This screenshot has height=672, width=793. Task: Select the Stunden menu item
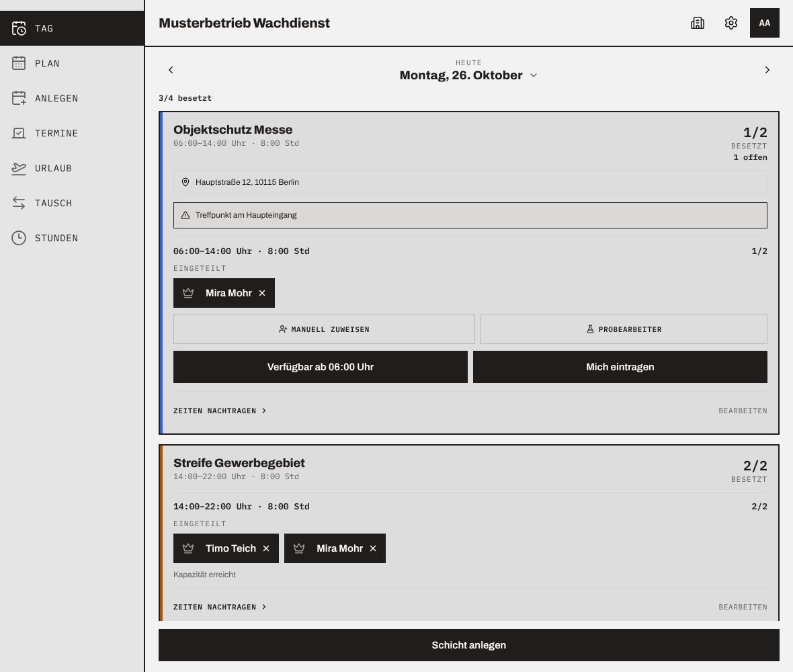(x=72, y=238)
